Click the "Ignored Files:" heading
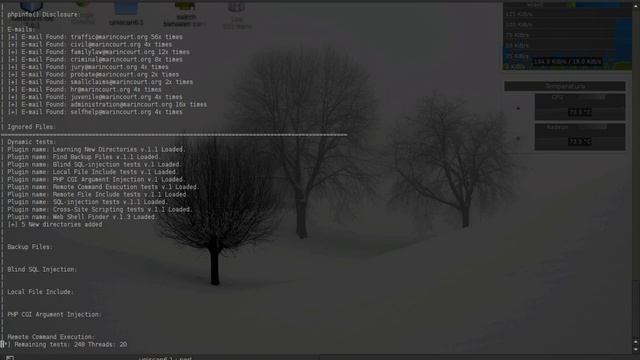 coord(31,127)
